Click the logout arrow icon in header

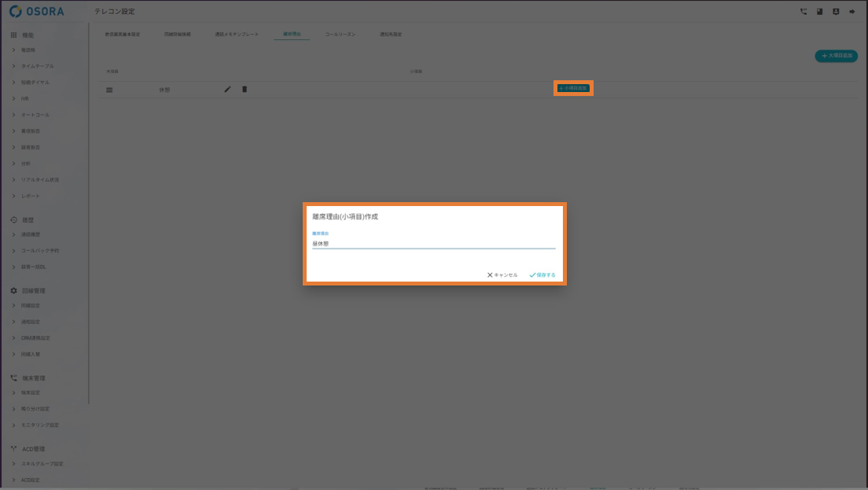coord(851,12)
